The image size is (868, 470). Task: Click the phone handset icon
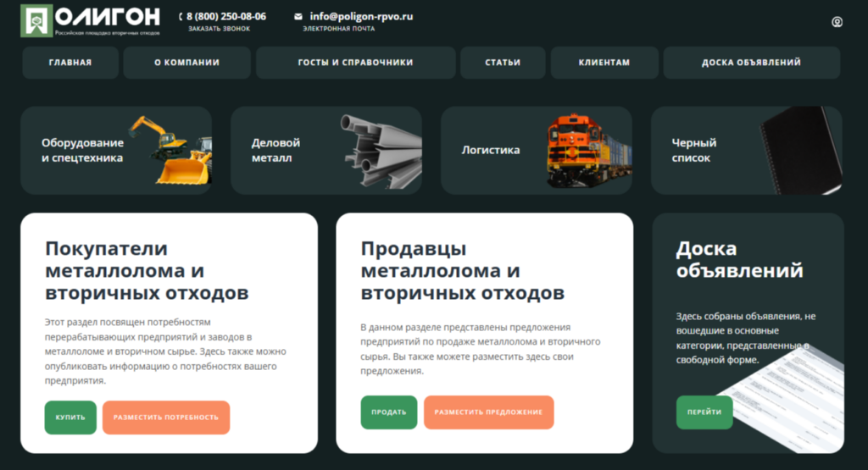coord(181,17)
